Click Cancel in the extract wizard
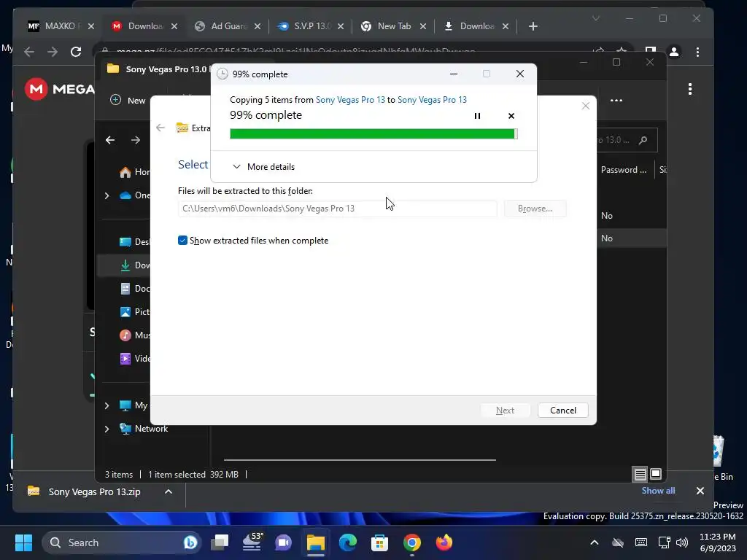 click(562, 411)
